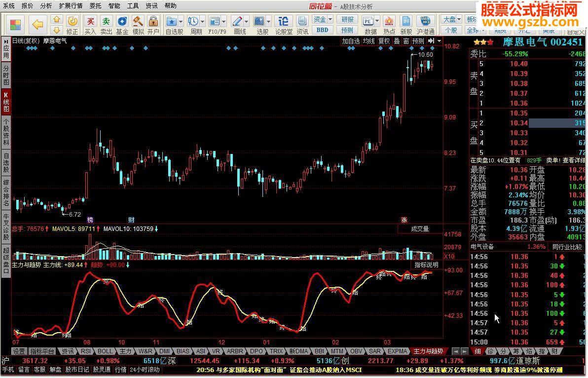Expand the 选股 dropdown arrow
This screenshot has width=588, height=378.
point(268,21)
